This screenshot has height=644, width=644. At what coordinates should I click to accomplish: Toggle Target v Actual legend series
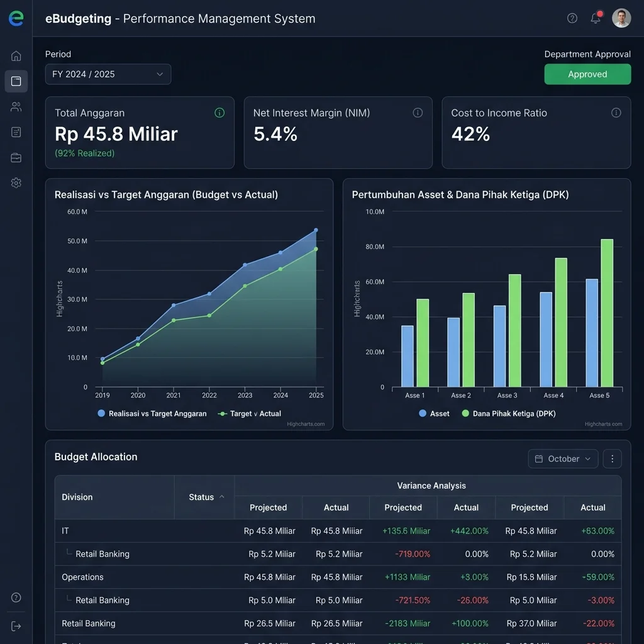tap(250, 414)
